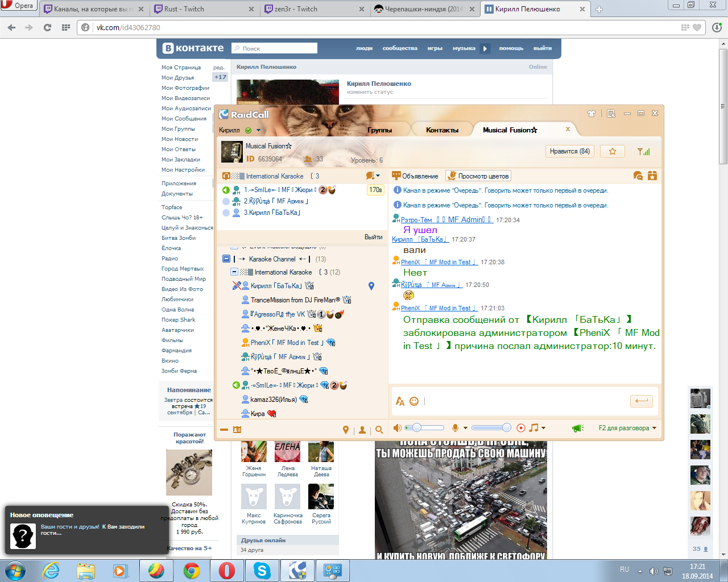The width and height of the screenshot is (728, 582).
Task: Switch to the Группы tab
Action: tap(380, 130)
